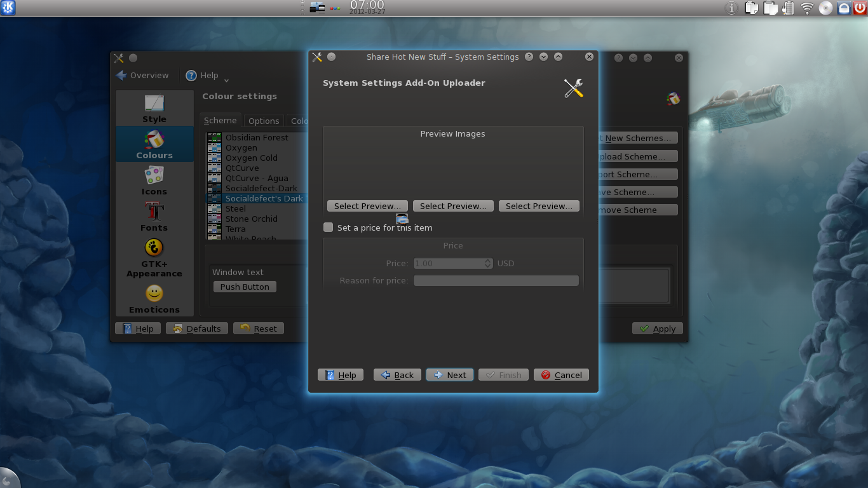Select the Colours section in sidebar

(154, 144)
